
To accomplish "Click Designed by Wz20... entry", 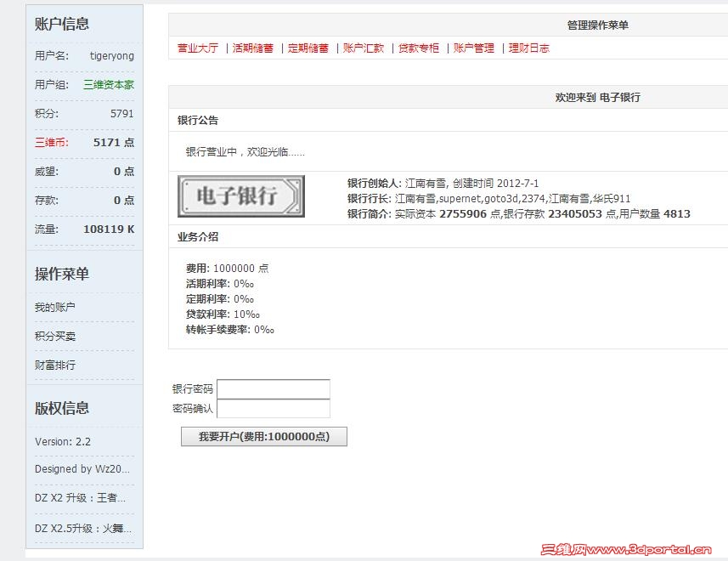I will click(82, 469).
